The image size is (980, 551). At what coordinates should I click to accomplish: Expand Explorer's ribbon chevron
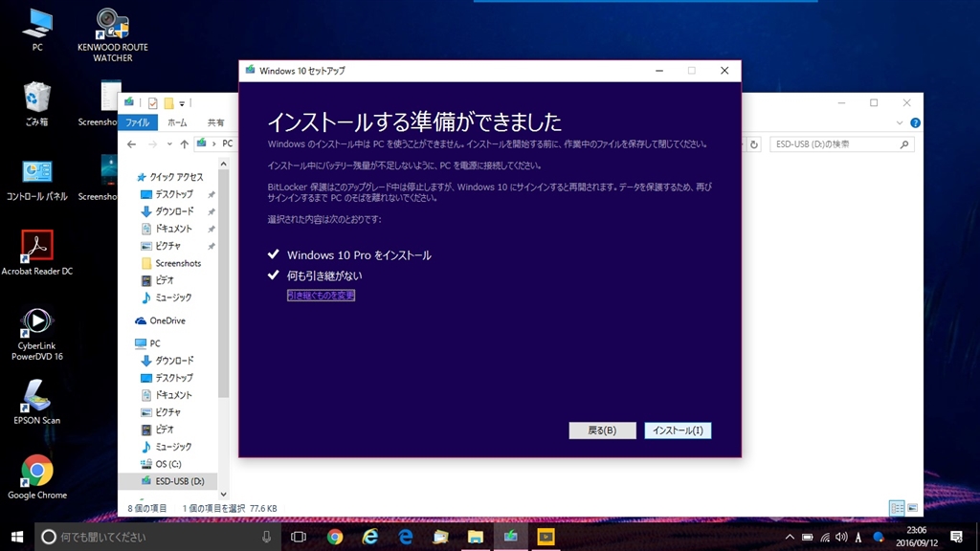[900, 123]
